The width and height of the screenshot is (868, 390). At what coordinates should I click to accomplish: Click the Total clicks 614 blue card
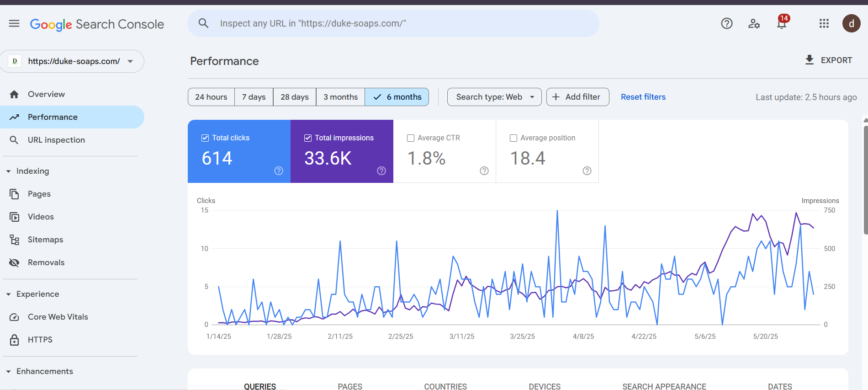[x=239, y=151]
